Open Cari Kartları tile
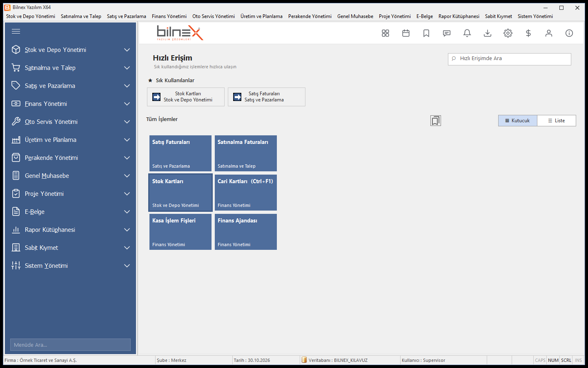588x368 pixels. coord(246,193)
